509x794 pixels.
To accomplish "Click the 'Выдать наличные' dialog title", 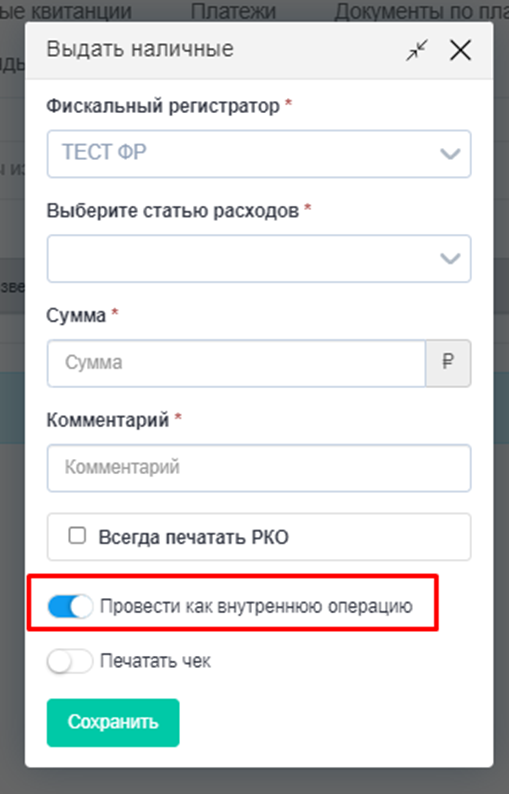I will 140,49.
